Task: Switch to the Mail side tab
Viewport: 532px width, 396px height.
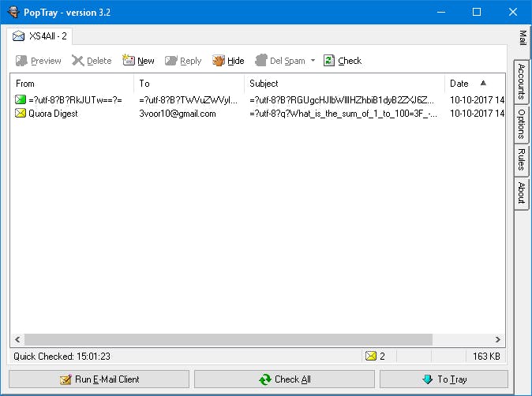Action: point(523,38)
